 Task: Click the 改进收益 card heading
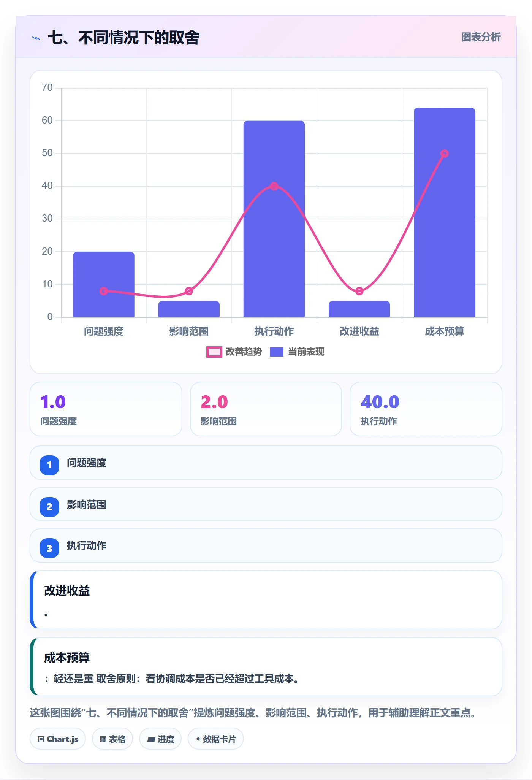[67, 591]
